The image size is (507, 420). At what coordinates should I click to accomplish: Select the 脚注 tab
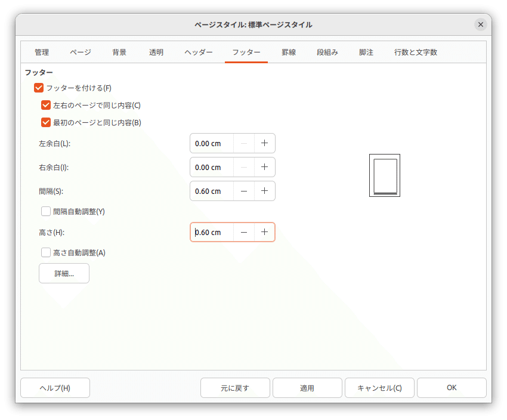pos(366,52)
